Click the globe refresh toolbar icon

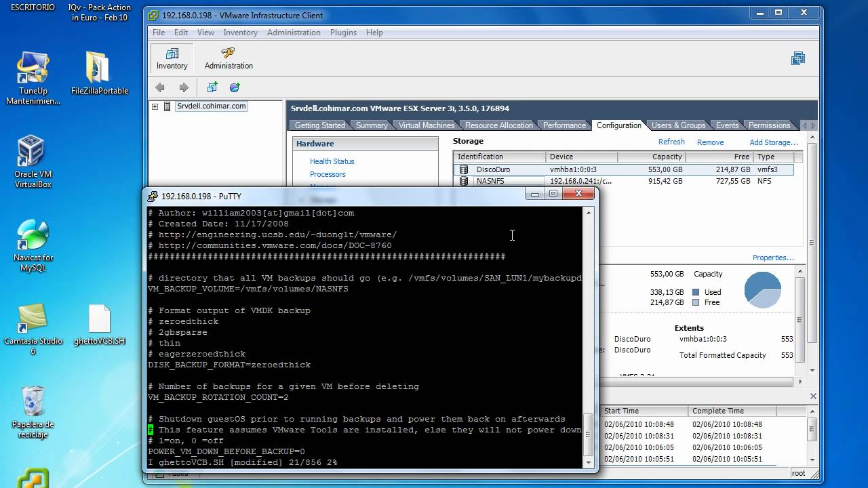pos(235,87)
